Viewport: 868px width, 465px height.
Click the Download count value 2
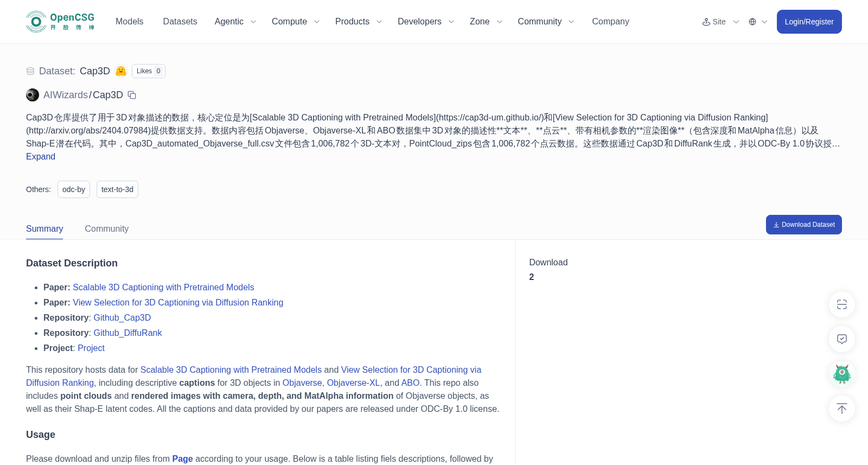coord(532,277)
